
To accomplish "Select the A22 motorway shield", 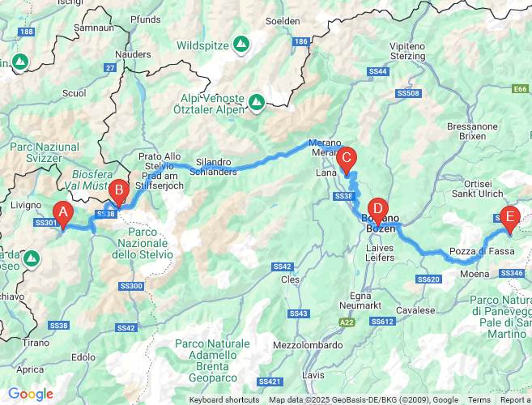I will tap(347, 322).
